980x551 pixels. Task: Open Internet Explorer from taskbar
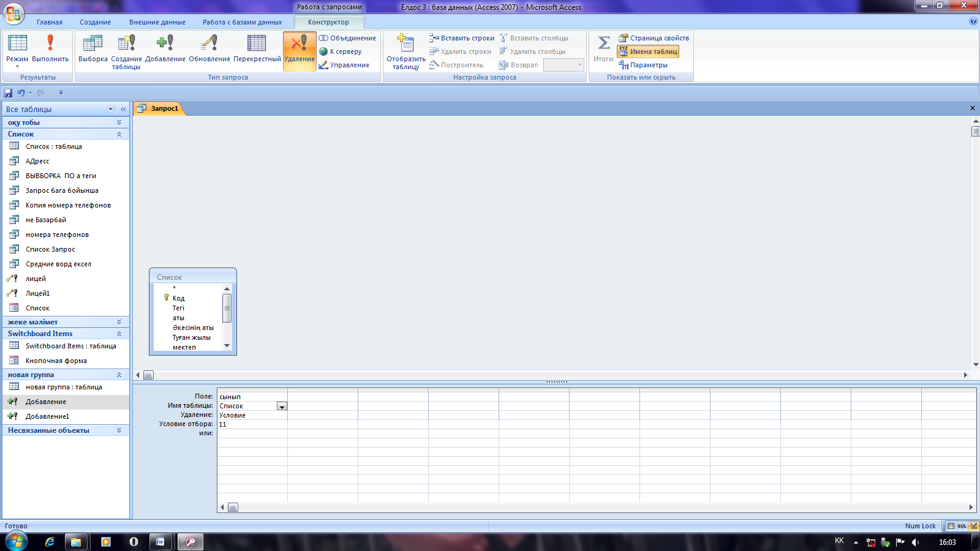[50, 542]
